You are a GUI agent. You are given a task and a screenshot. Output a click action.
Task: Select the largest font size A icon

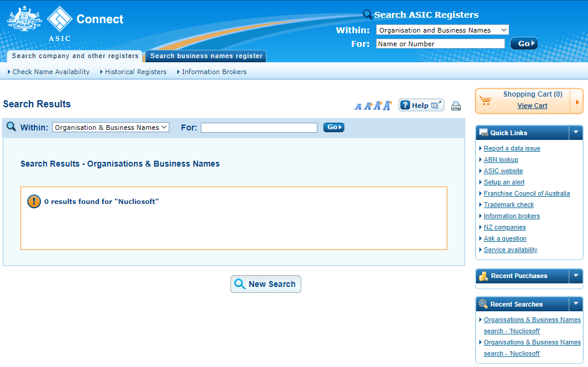387,106
